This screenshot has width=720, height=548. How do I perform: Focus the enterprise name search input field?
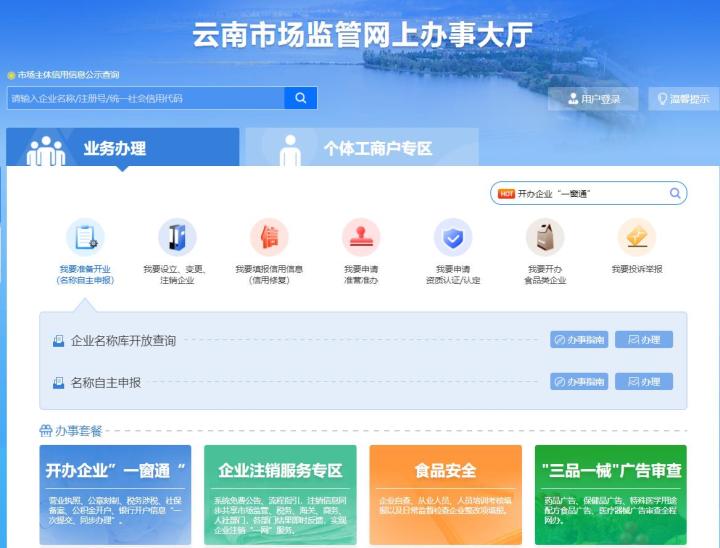coord(146,98)
